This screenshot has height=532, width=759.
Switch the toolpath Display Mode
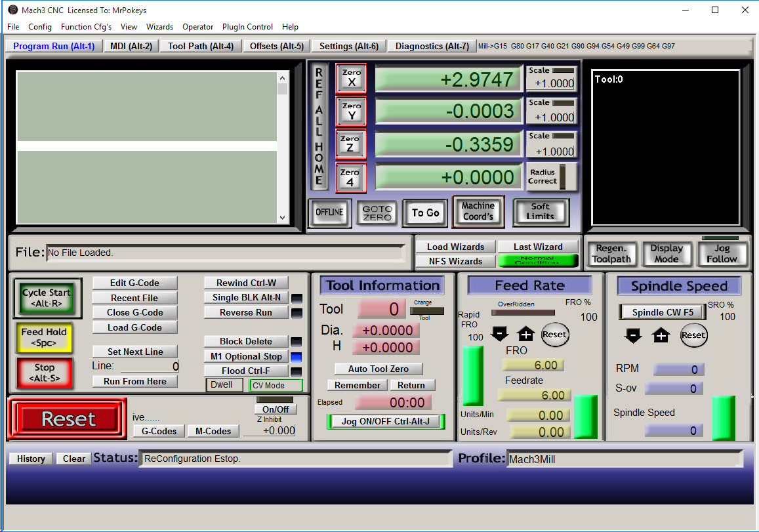667,253
